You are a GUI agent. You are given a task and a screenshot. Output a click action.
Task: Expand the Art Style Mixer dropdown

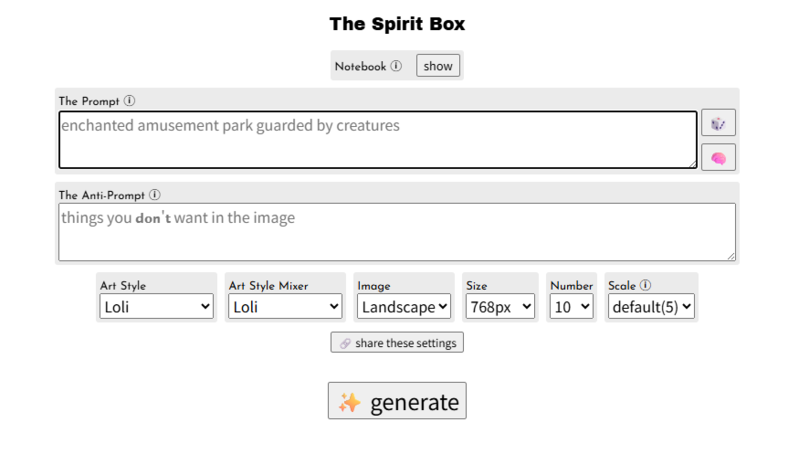285,307
